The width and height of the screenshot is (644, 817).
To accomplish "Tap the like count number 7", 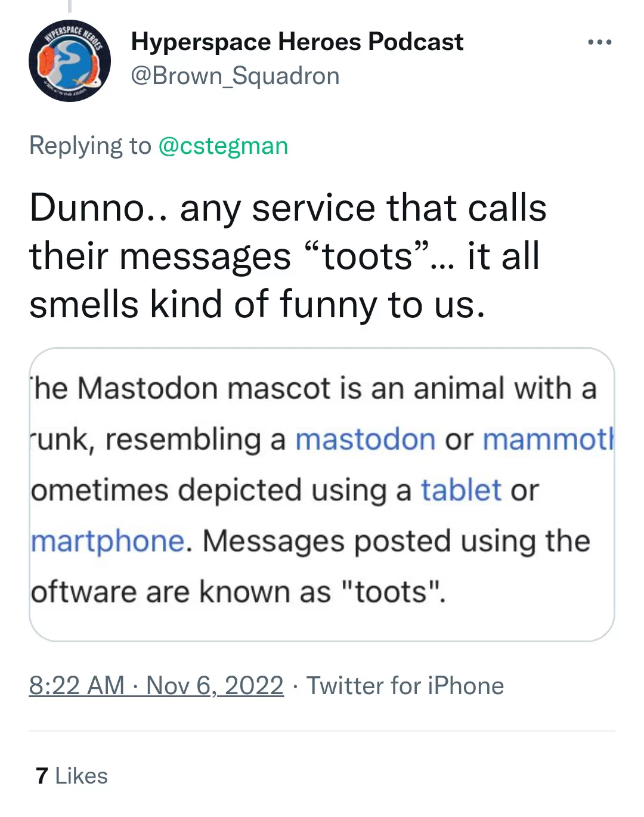I will (x=42, y=776).
